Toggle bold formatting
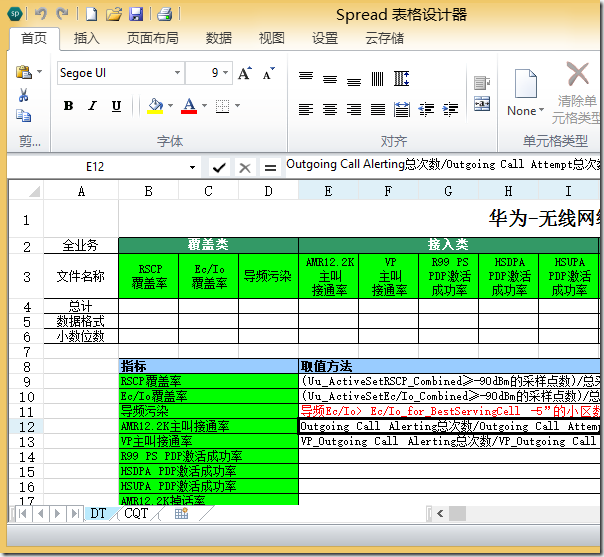 tap(69, 106)
